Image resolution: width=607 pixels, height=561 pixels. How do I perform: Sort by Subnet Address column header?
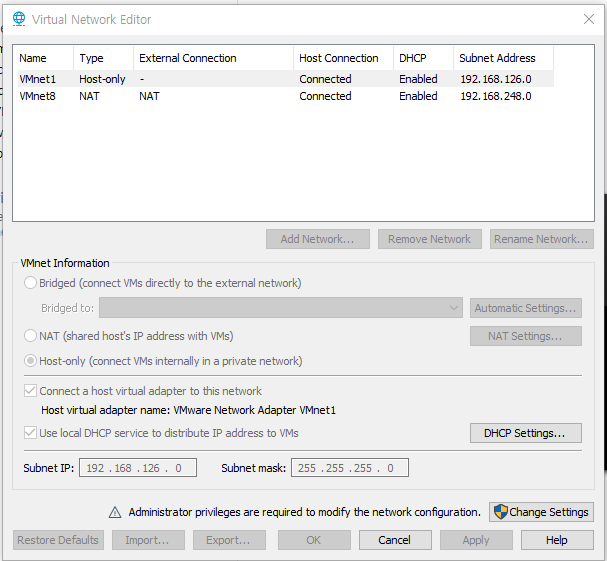point(503,58)
